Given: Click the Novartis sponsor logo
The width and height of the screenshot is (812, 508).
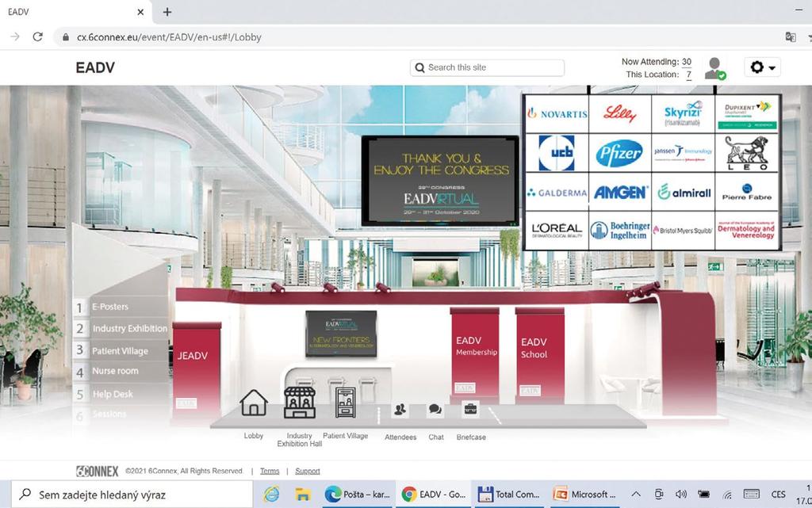Looking at the screenshot, I should [557, 114].
